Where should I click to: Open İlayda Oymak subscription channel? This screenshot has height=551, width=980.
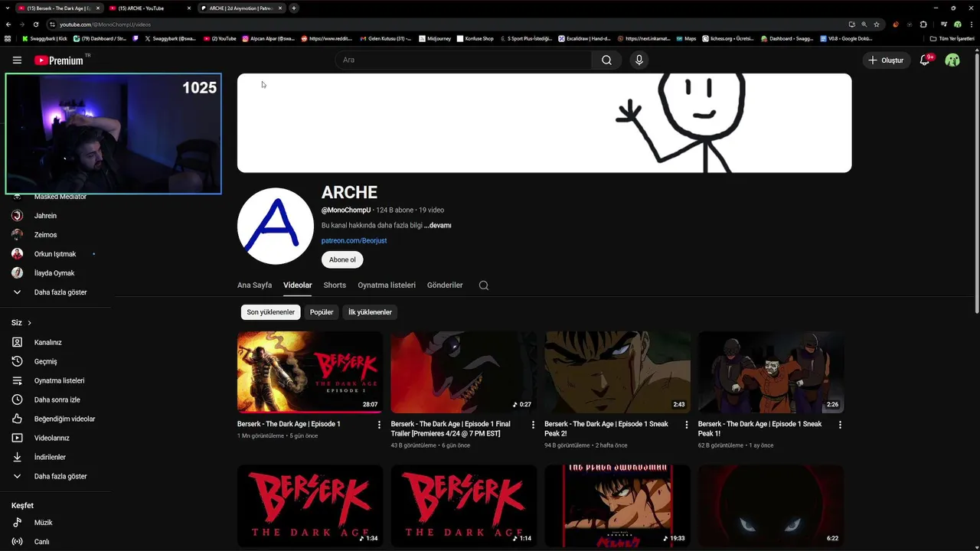pos(55,273)
